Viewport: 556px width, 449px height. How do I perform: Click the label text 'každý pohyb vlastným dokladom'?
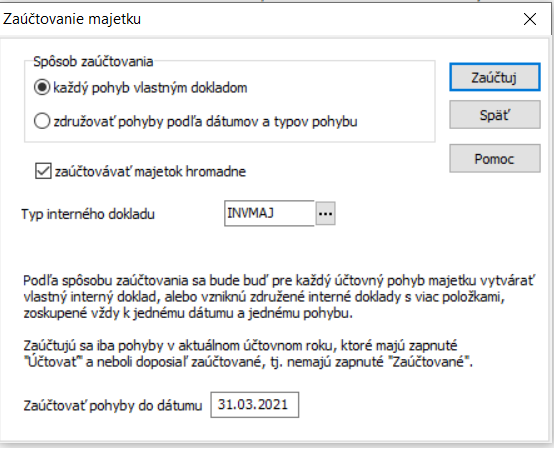click(150, 88)
